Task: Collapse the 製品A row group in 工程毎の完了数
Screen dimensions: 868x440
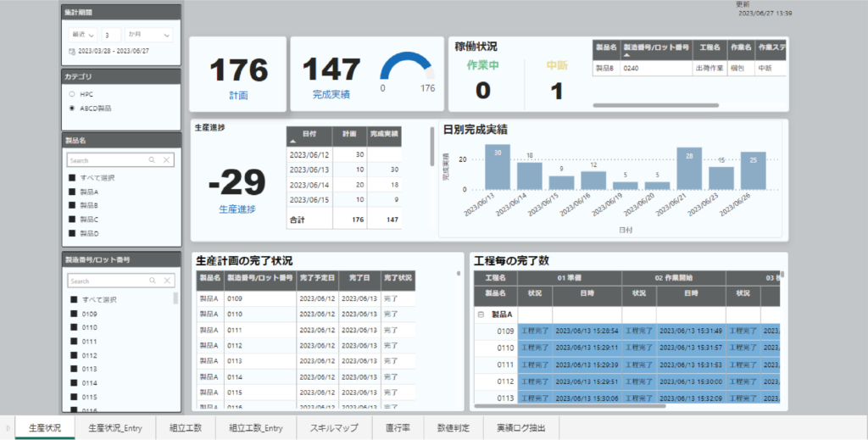Action: [481, 314]
